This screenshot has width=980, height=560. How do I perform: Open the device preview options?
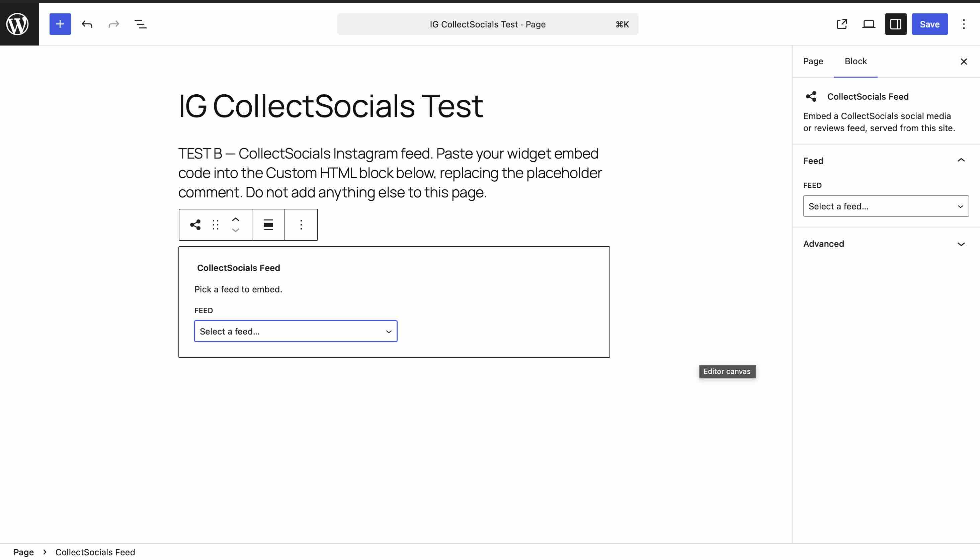point(869,24)
